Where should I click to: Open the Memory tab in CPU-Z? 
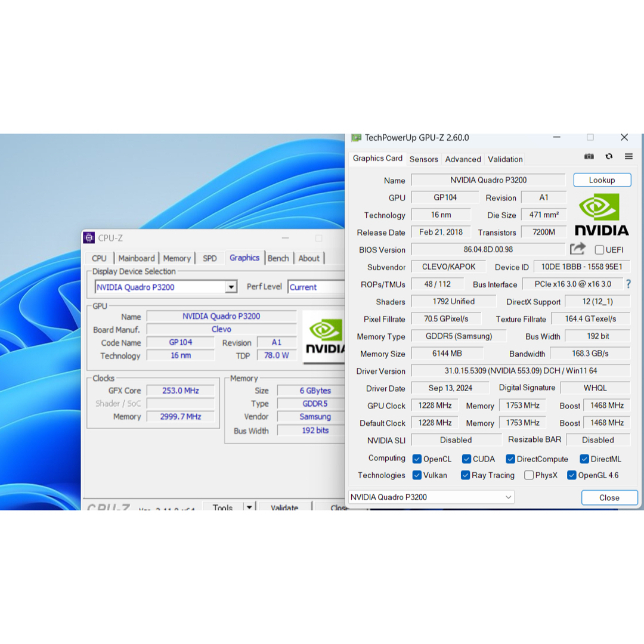pos(177,258)
